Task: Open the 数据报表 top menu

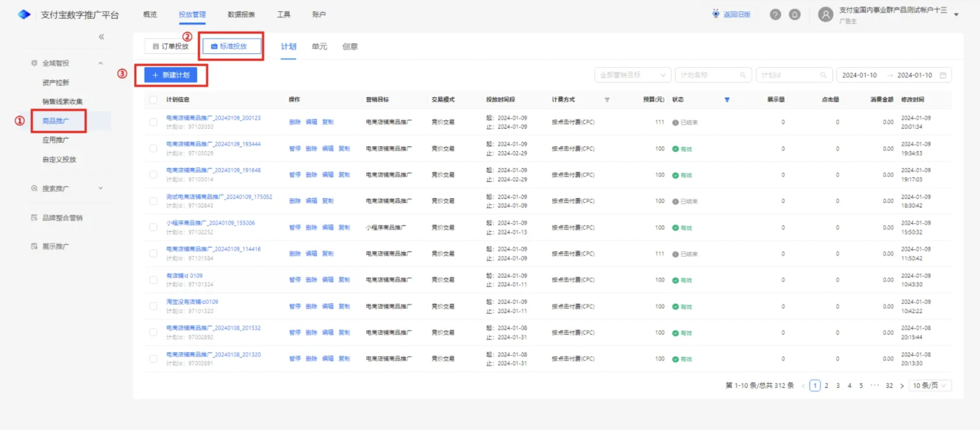Action: tap(241, 14)
